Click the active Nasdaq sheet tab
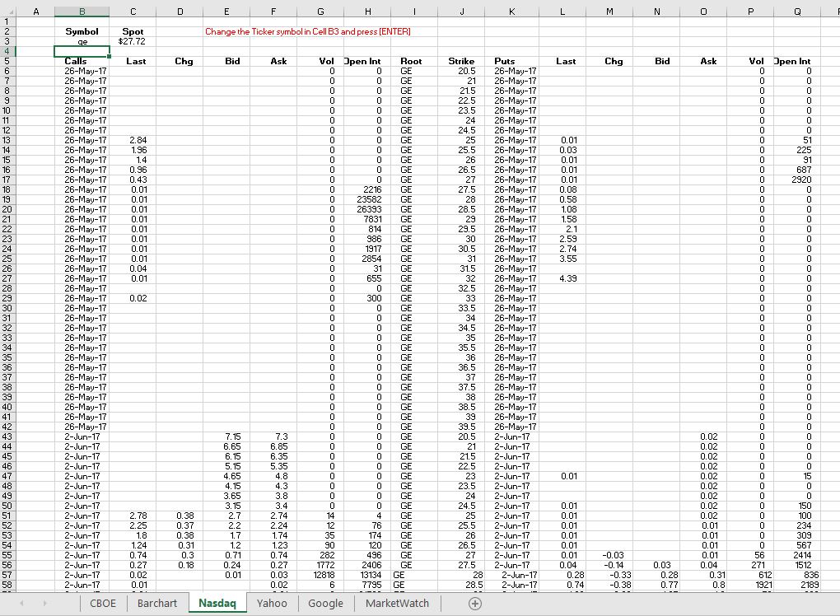The height and width of the screenshot is (616, 840). tap(217, 603)
